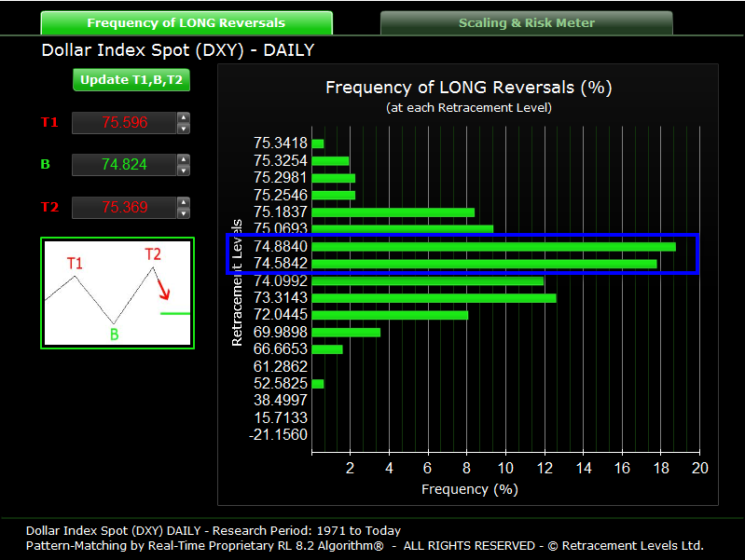Raise T2 value with up arrow

point(184,202)
